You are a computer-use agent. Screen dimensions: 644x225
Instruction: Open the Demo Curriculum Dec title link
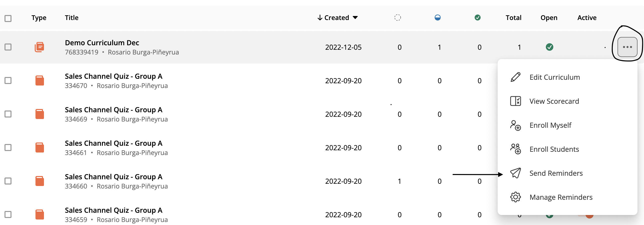[102, 43]
